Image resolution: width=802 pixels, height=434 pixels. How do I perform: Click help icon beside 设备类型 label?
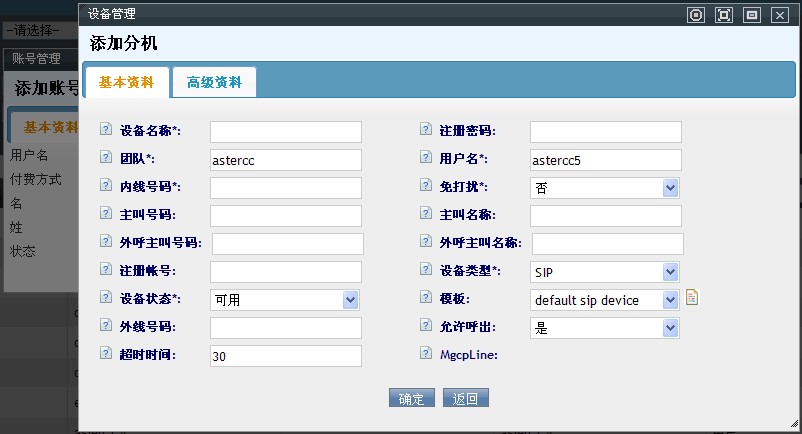coord(427,271)
